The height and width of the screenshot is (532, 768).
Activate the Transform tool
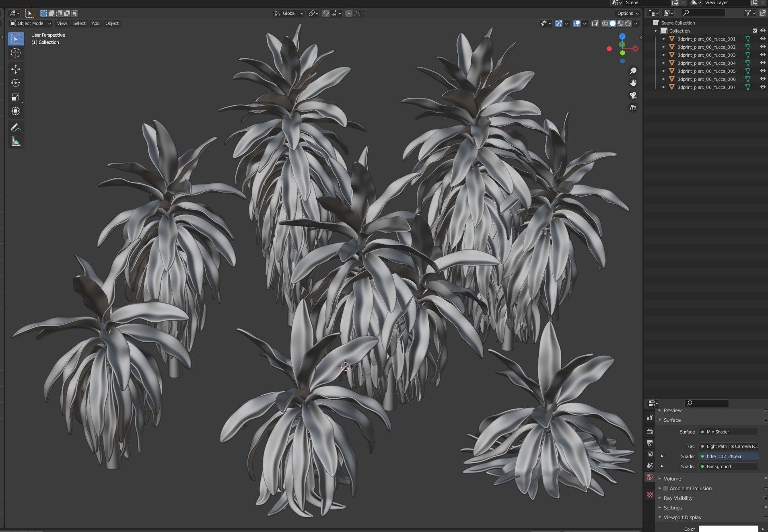point(16,111)
